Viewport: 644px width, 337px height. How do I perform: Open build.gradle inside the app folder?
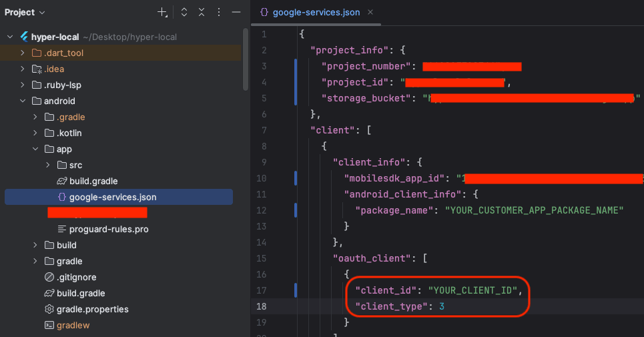click(x=93, y=181)
